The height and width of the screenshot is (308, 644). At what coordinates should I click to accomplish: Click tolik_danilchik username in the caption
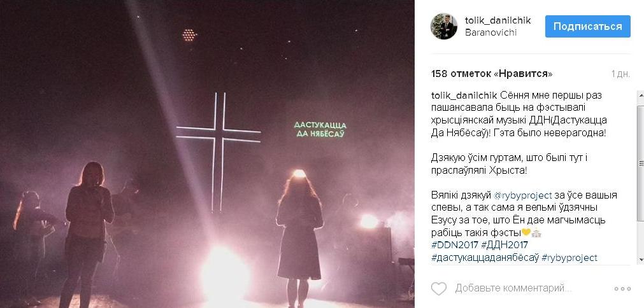click(x=464, y=95)
